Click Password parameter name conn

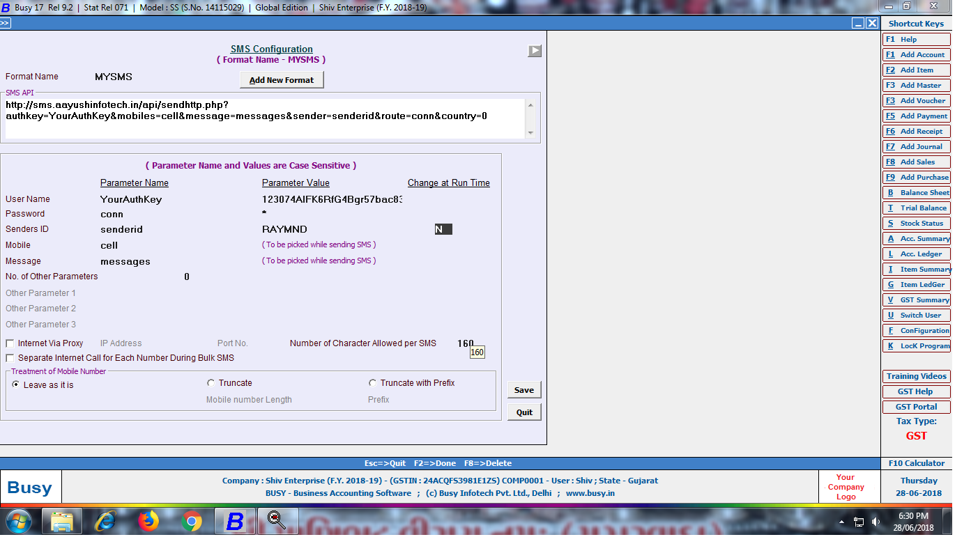click(112, 215)
